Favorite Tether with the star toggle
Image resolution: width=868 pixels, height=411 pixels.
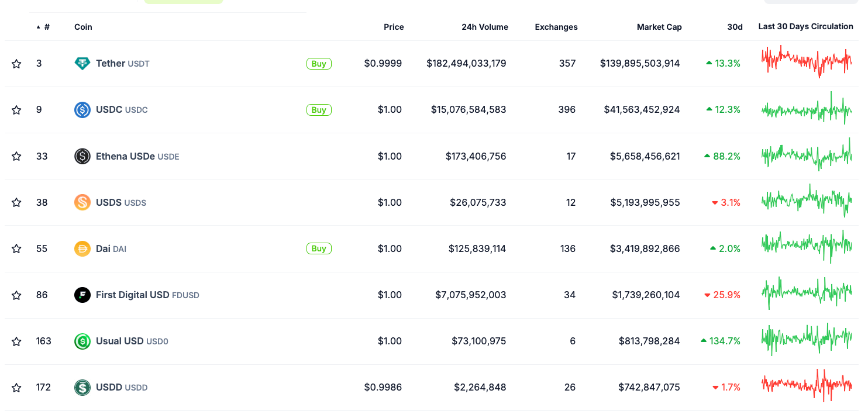16,64
